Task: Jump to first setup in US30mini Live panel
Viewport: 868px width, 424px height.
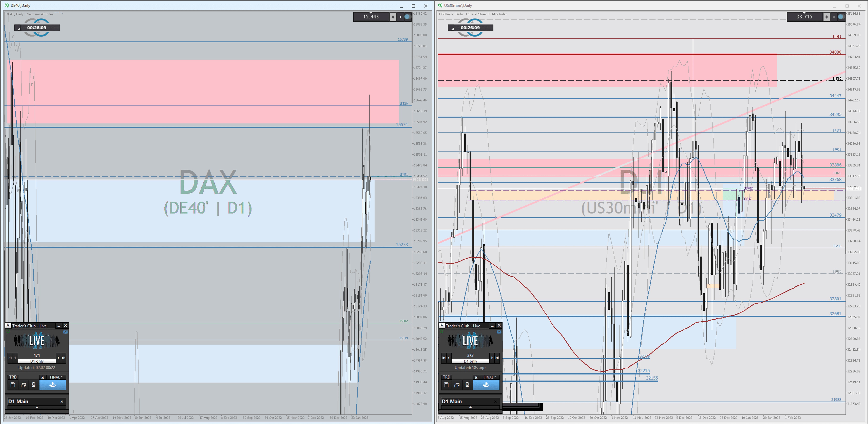Action: click(x=444, y=358)
